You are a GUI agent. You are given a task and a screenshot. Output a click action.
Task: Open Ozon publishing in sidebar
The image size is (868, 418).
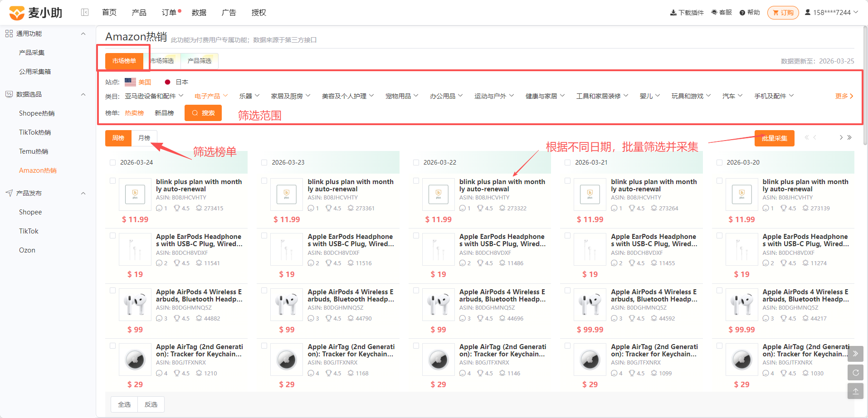(x=27, y=250)
